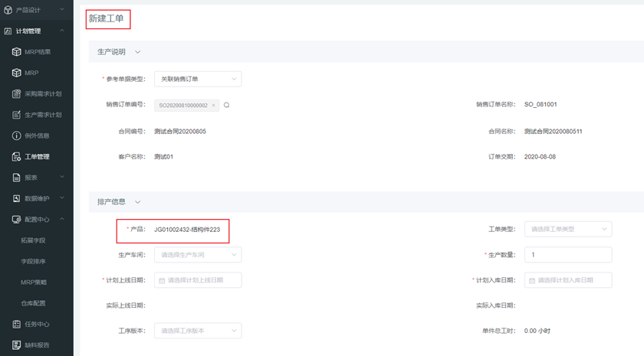644x356 pixels.
Task: Open the MRP策略 menu item
Action: tap(33, 283)
